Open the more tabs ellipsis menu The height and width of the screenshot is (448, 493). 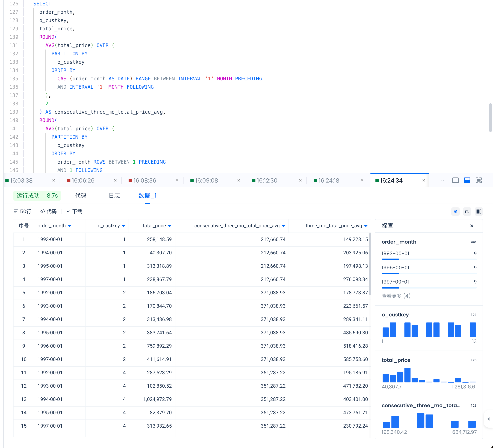[442, 180]
